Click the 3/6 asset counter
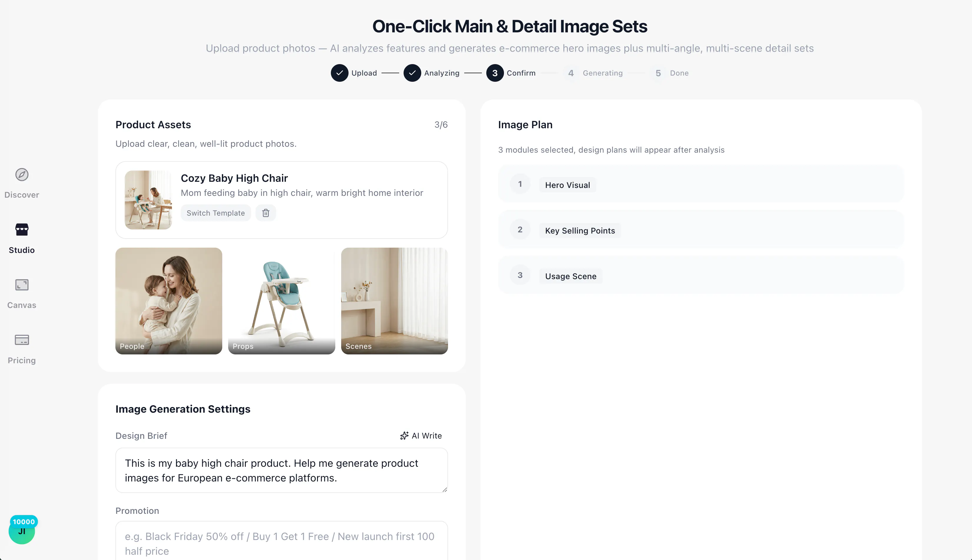The width and height of the screenshot is (972, 560). pos(441,125)
